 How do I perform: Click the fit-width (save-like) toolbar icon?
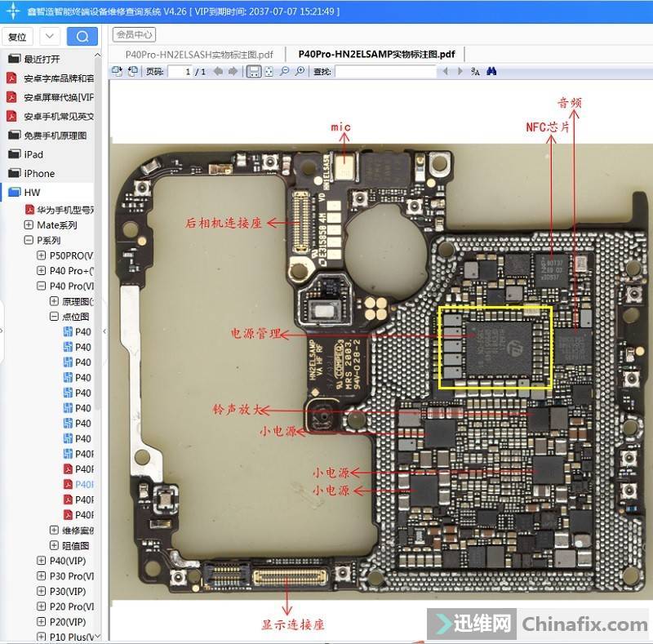click(x=254, y=72)
